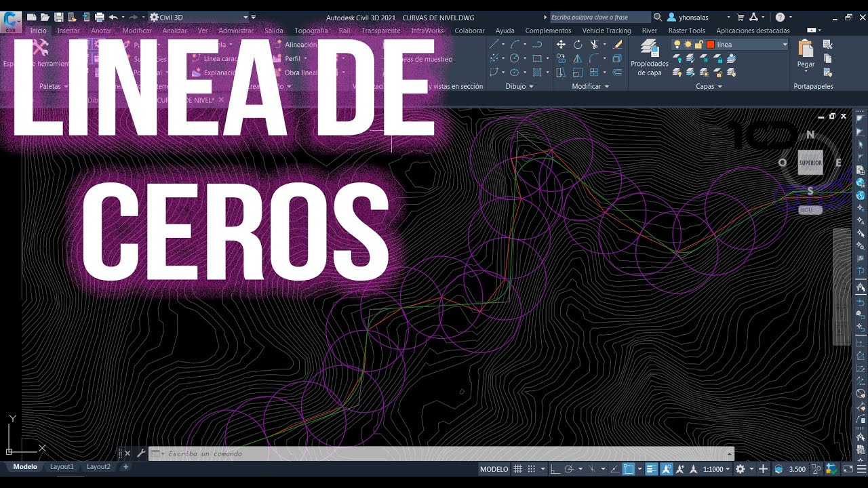This screenshot has height=488, width=868.
Task: Select the Scale tool
Action: 578,73
